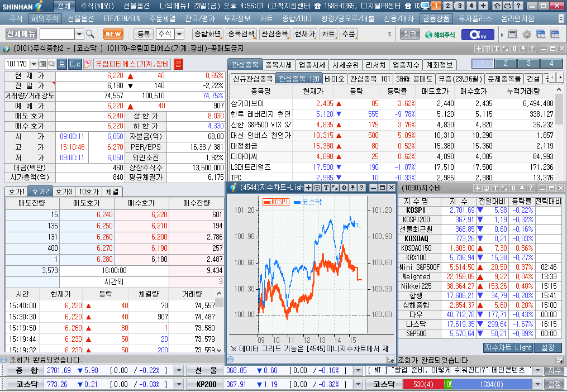Screen dimensions: 567x392
Task: Click the 설정 button in 지수바 panel
Action: tap(548, 347)
